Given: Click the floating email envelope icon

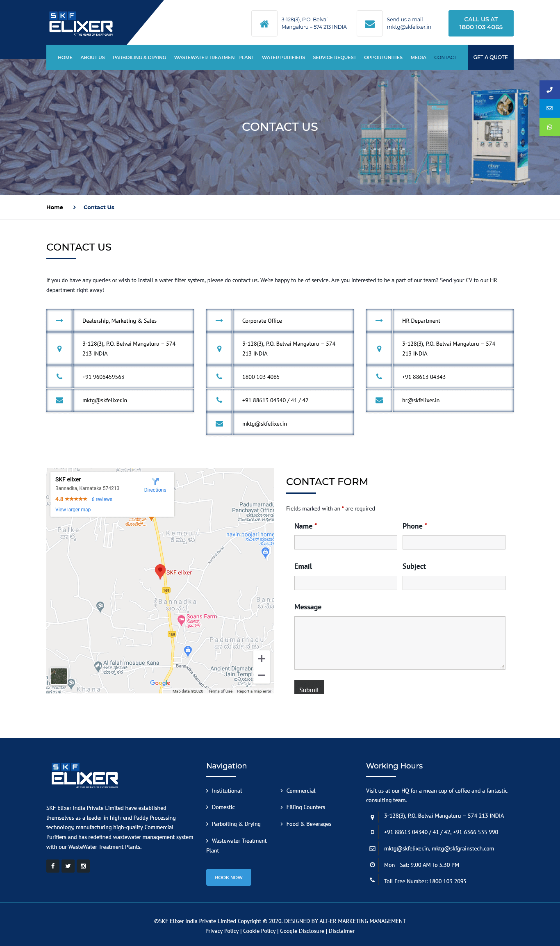Looking at the screenshot, I should click(x=550, y=108).
